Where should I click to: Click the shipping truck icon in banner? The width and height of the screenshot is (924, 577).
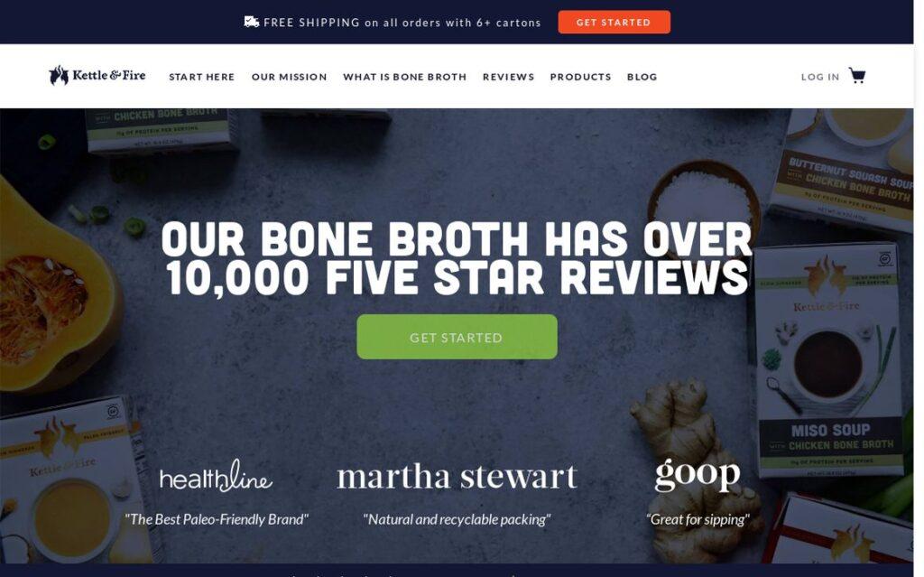pos(252,22)
